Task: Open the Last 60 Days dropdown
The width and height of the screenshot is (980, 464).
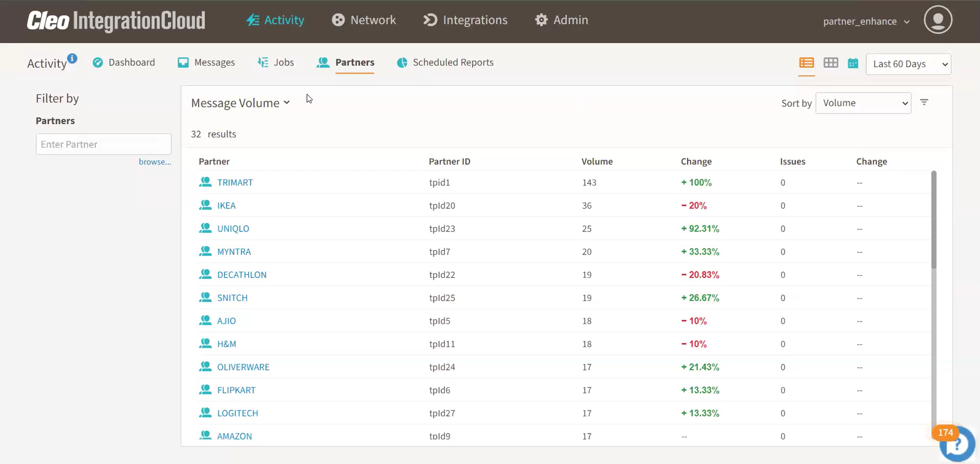Action: click(x=908, y=64)
